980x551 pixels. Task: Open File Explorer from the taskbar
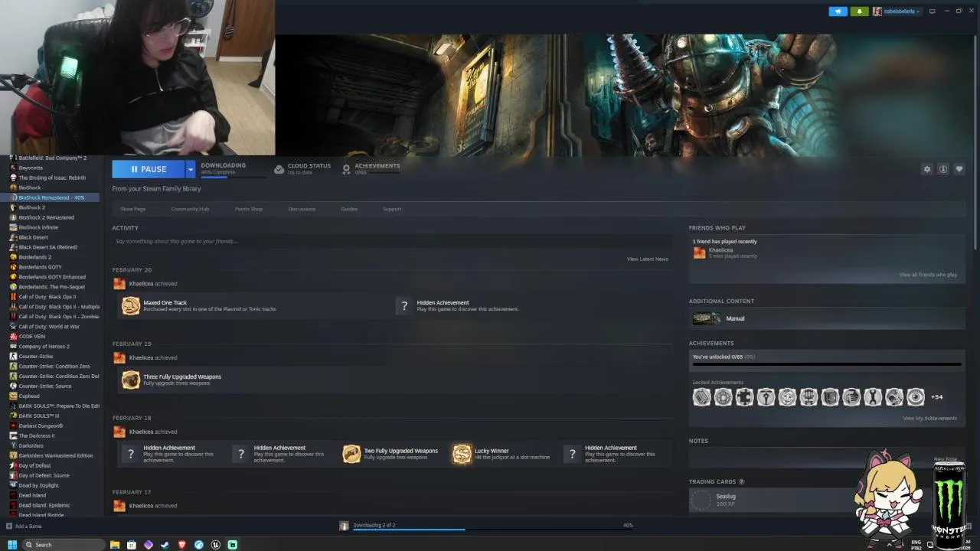pyautogui.click(x=115, y=545)
